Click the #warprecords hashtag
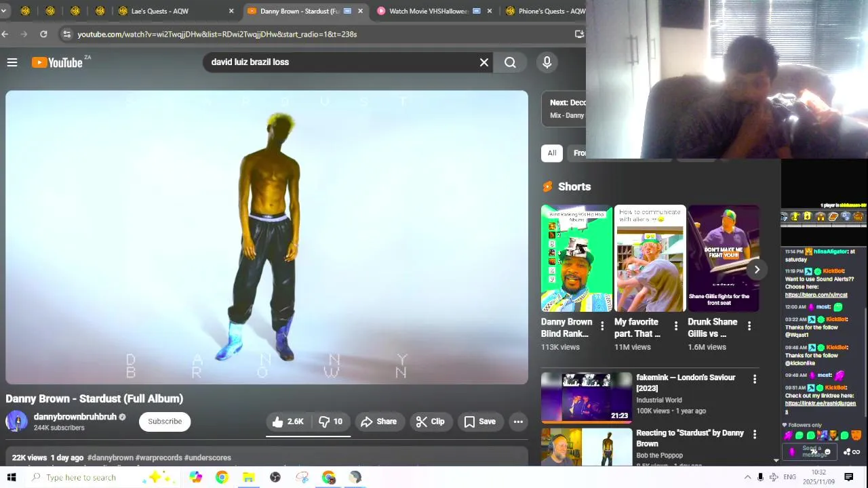Image resolution: width=868 pixels, height=488 pixels. click(x=159, y=457)
